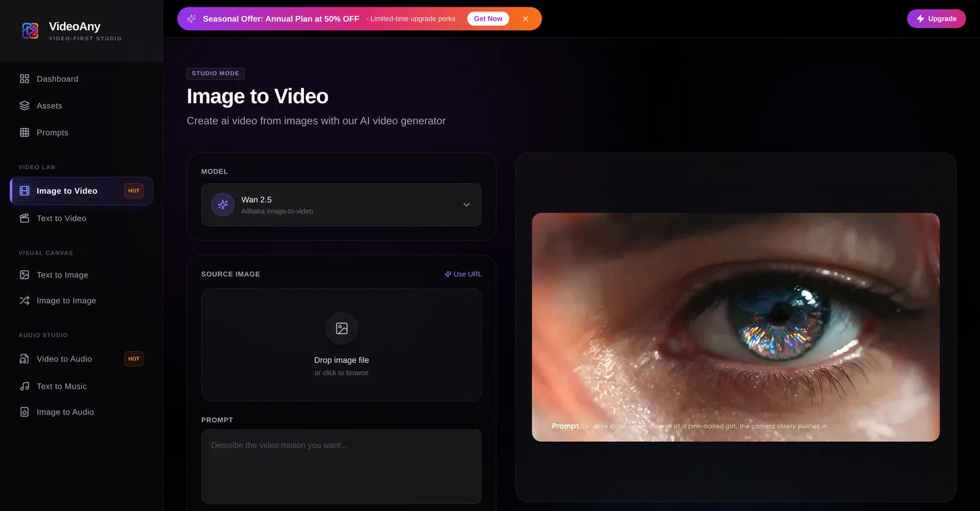The width and height of the screenshot is (980, 511).
Task: Click the image upload icon in drop zone
Action: [x=341, y=329]
